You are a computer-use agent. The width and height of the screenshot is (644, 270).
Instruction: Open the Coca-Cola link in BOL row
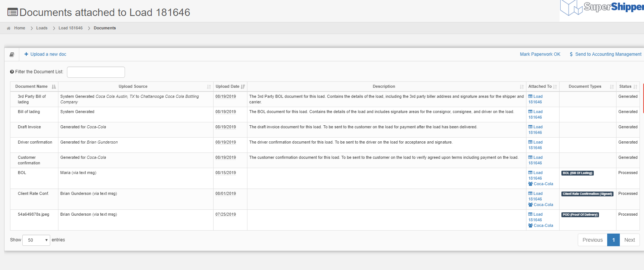(x=543, y=184)
